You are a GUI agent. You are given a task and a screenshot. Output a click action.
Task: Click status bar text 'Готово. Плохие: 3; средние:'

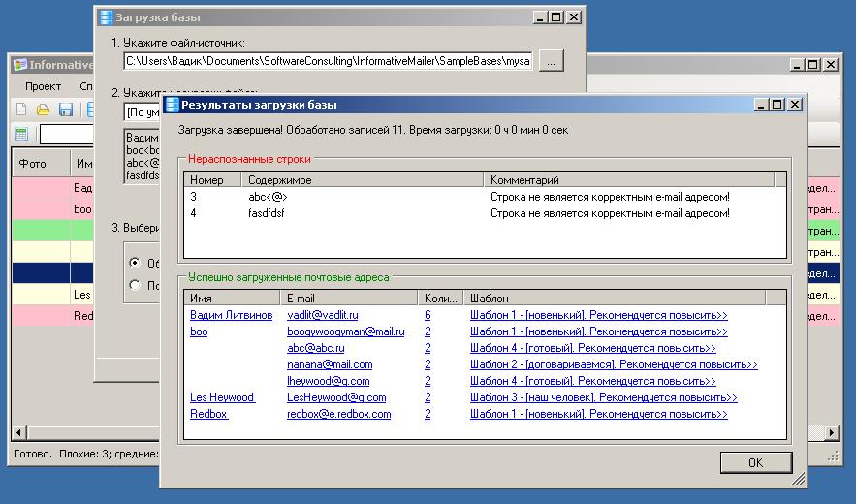pos(85,454)
